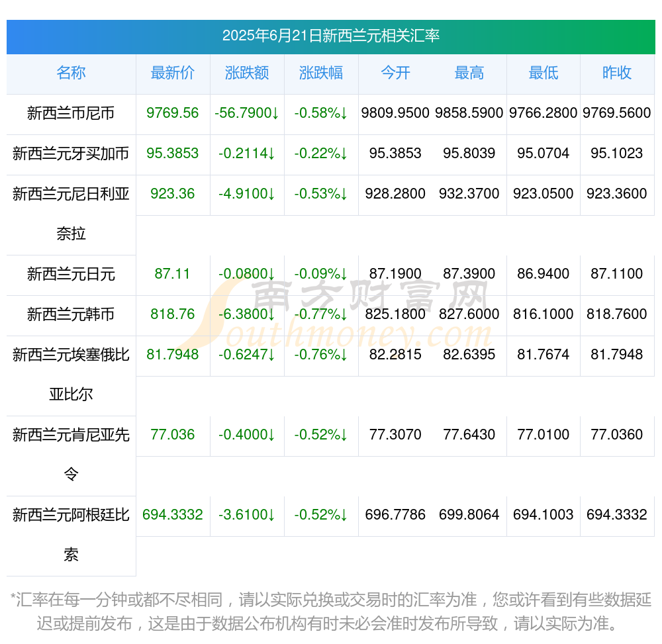Click the latest price 9769.56
662x644 pixels.
point(173,113)
